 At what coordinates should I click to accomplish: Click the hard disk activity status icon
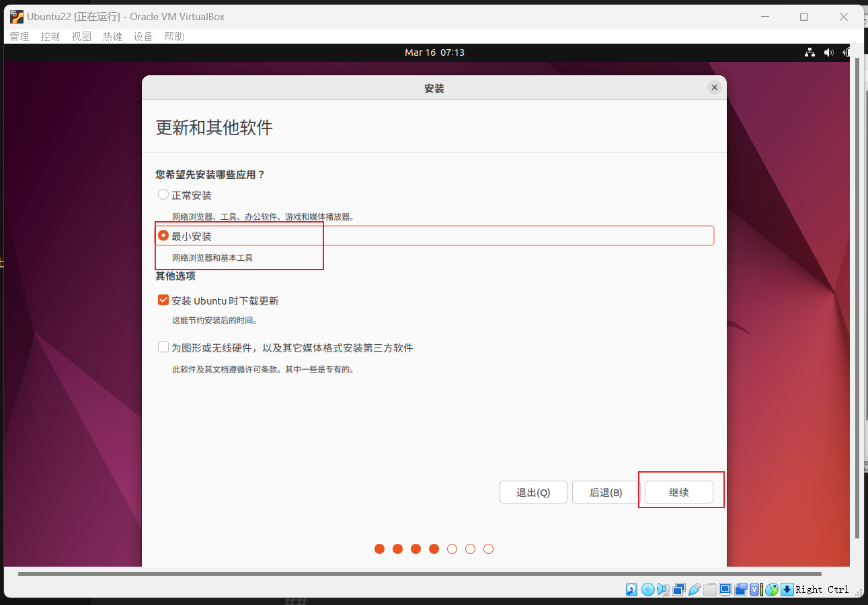[632, 590]
